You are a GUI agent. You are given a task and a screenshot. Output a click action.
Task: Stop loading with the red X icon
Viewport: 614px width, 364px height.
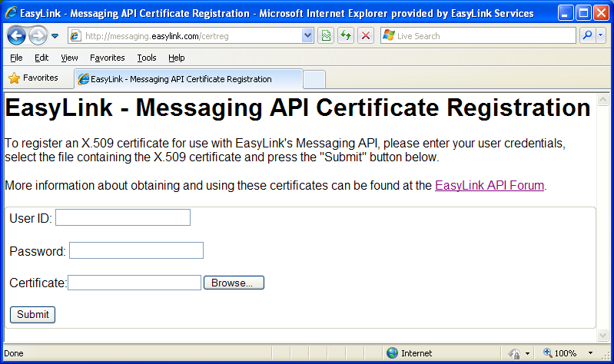[x=366, y=35]
